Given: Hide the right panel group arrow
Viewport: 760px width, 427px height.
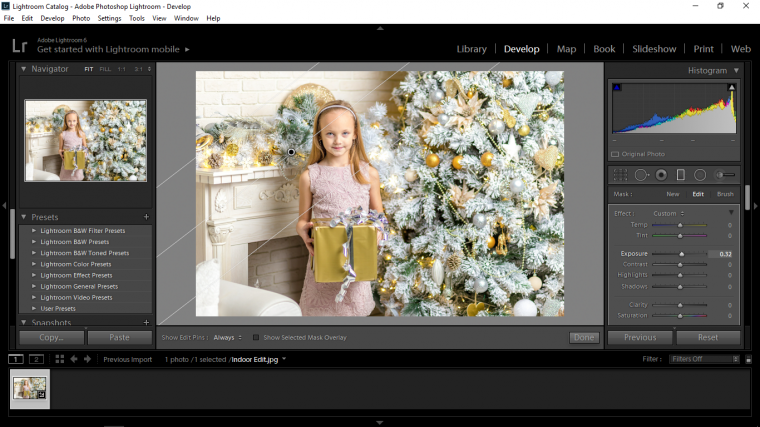Looking at the screenshot, I should [755, 206].
